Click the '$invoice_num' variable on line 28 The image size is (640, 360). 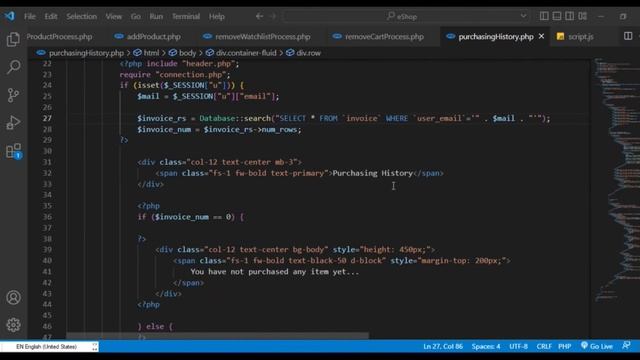click(164, 129)
